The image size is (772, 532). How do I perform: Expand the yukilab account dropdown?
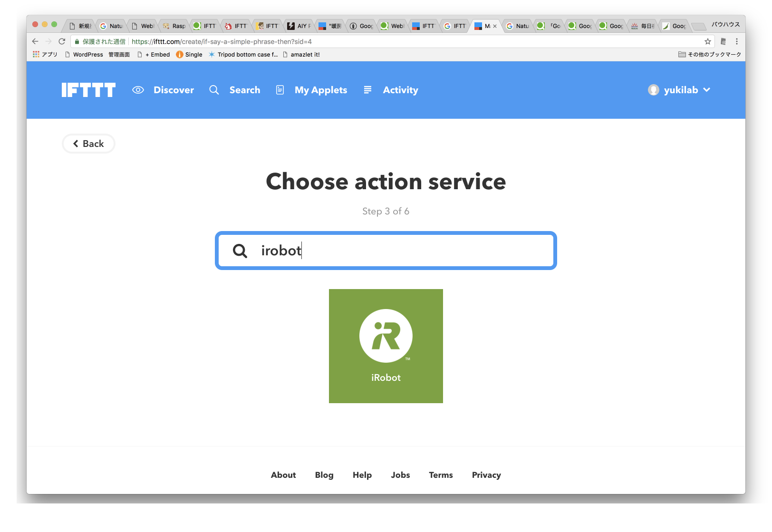pyautogui.click(x=706, y=90)
